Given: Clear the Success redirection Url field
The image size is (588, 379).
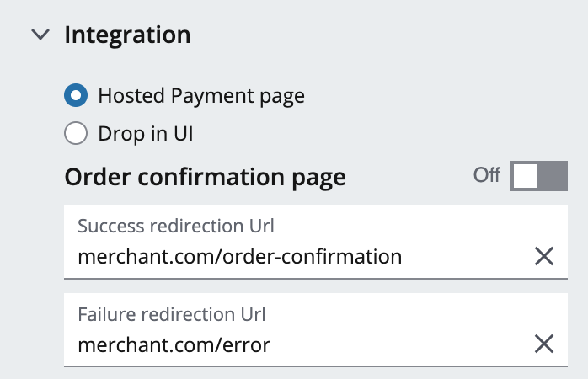Looking at the screenshot, I should point(544,256).
